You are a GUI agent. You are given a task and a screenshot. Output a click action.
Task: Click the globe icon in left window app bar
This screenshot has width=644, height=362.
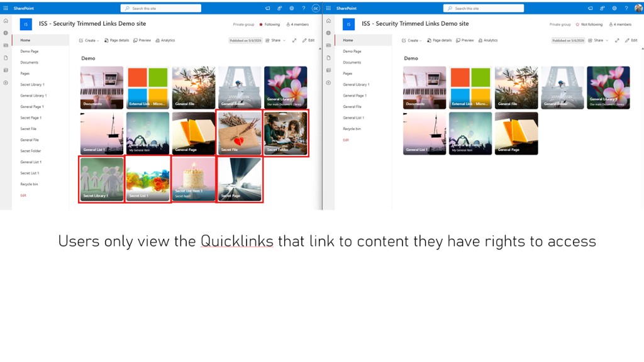tap(6, 33)
